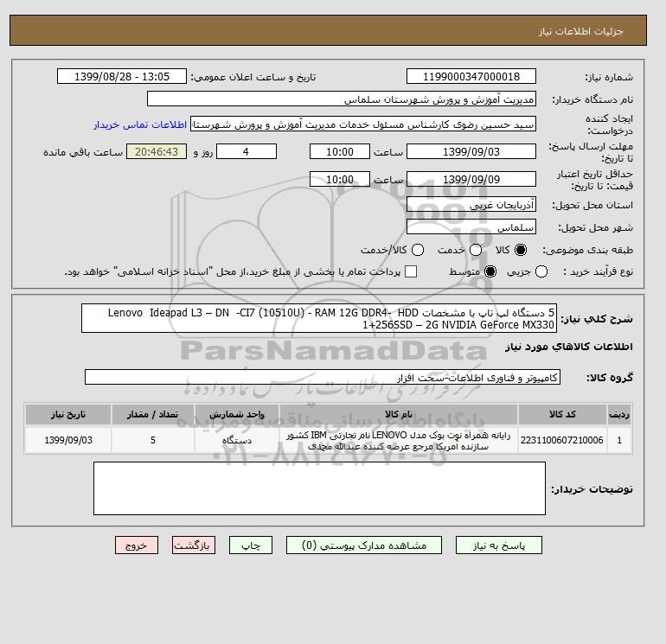This screenshot has height=644, width=666.
Task: Click the نام کالا column header
Action: pos(399,414)
